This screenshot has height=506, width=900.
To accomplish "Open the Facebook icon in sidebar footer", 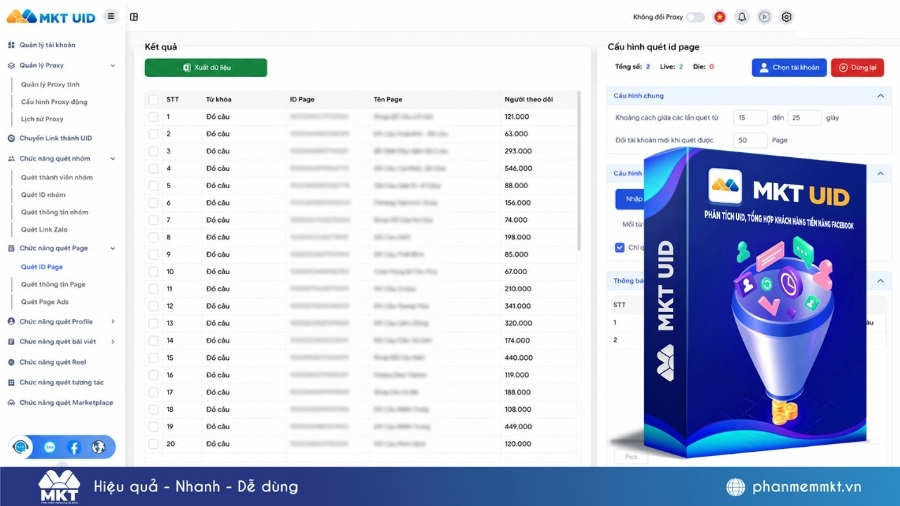I will coord(74,447).
